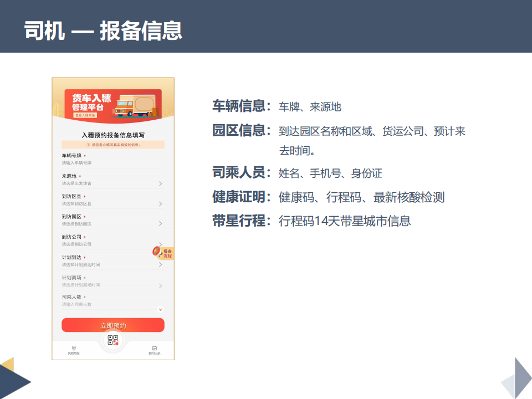Image resolution: width=532 pixels, height=399 pixels.
Task: Open the 计划到达 time picker
Action: coord(111,264)
